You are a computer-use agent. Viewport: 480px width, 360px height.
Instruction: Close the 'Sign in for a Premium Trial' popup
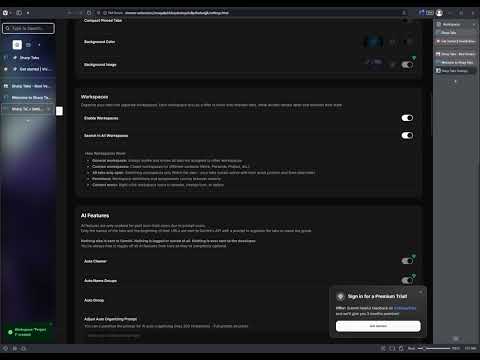point(421,292)
